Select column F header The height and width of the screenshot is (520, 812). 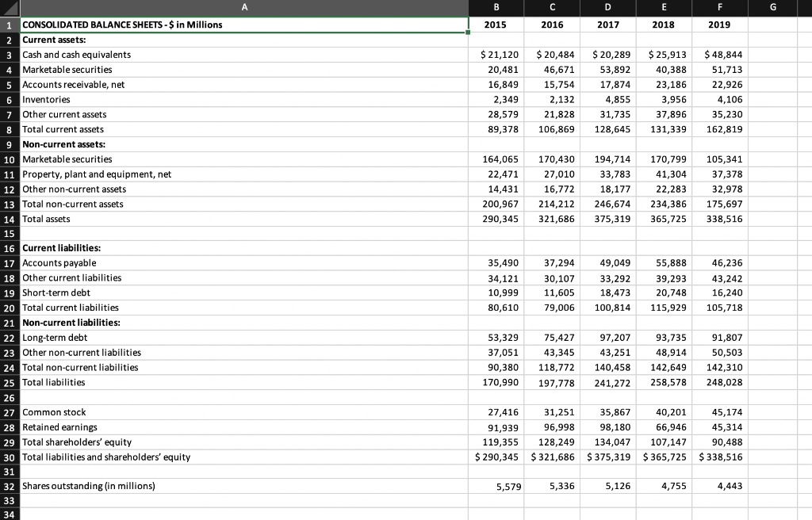[720, 8]
